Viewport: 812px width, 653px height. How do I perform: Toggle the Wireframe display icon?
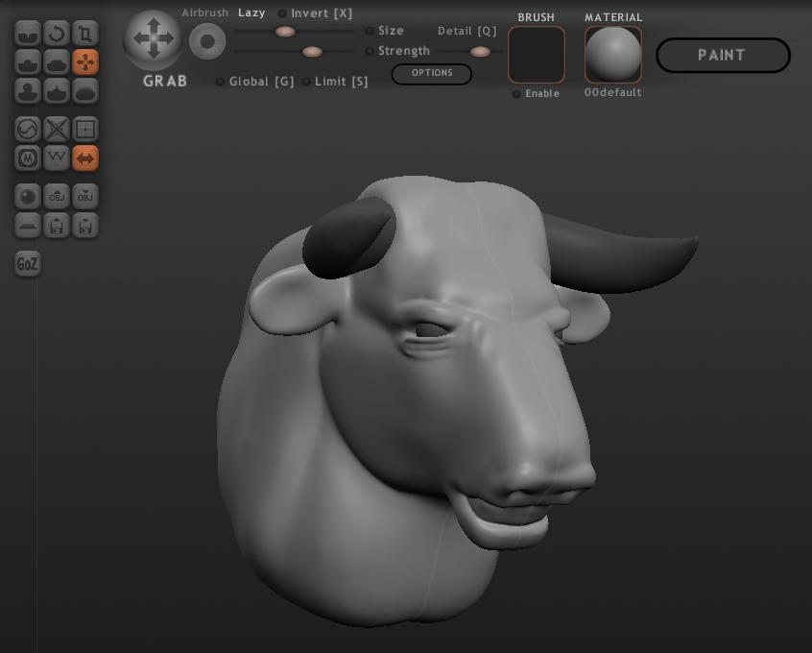click(85, 129)
